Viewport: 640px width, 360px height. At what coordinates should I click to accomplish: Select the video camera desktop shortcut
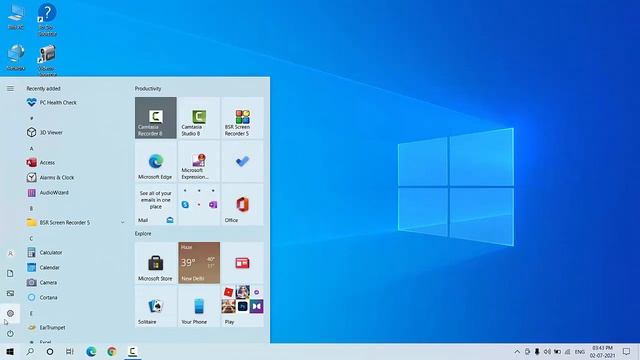(x=47, y=60)
